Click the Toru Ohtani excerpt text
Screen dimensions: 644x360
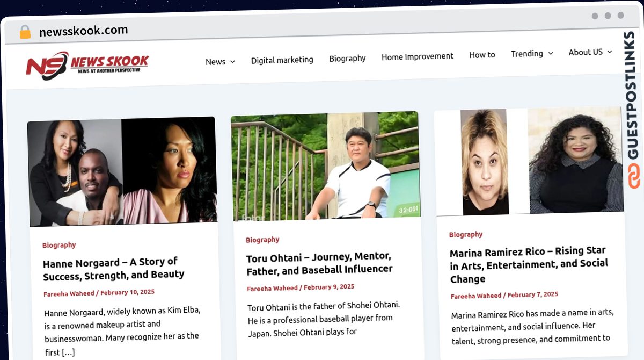(x=324, y=319)
